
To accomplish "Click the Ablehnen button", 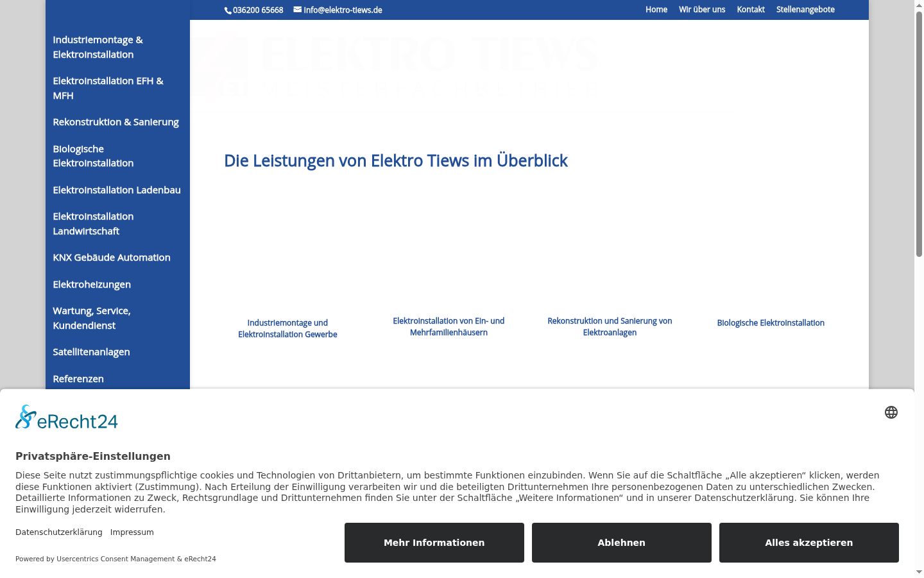I will [x=622, y=543].
